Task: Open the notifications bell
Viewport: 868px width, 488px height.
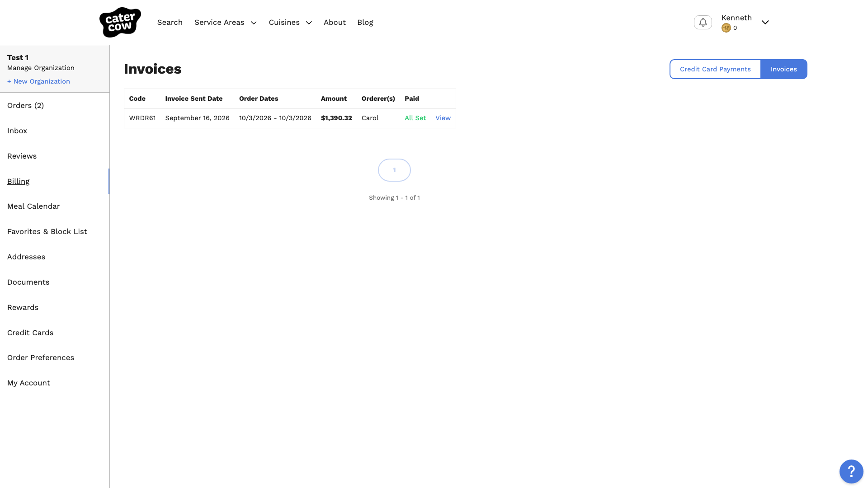Action: [x=703, y=22]
